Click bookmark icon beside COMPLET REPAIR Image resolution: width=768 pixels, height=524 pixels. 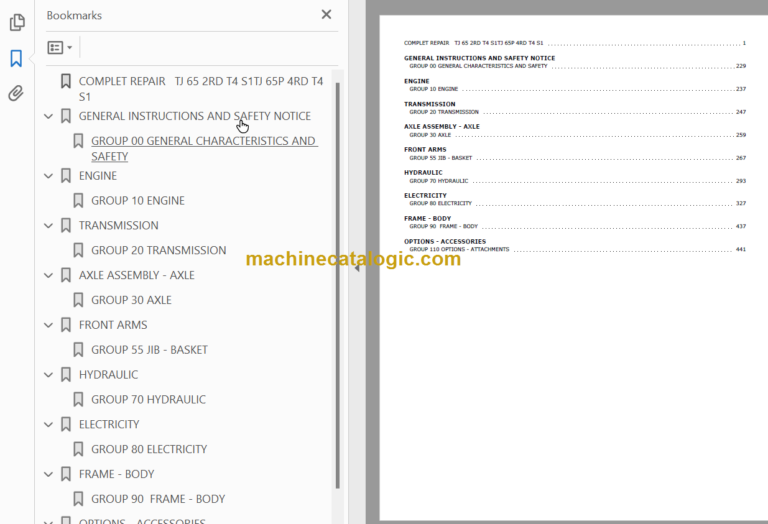[x=66, y=81]
